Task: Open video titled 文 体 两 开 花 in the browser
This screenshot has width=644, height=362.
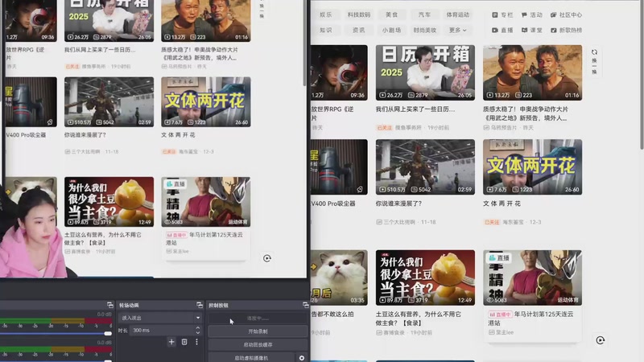Action: [x=502, y=204]
